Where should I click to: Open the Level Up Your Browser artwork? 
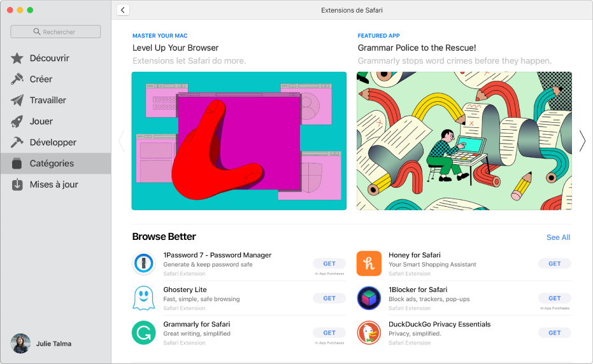pyautogui.click(x=239, y=141)
